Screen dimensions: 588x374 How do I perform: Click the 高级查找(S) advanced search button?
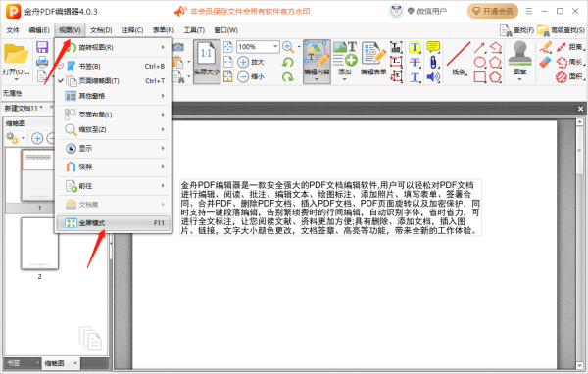click(x=561, y=30)
